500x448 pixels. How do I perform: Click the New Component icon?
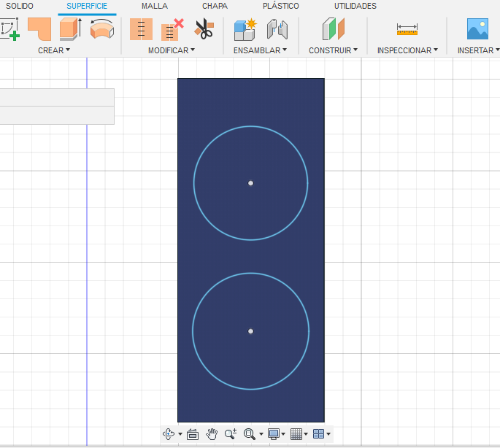click(245, 29)
